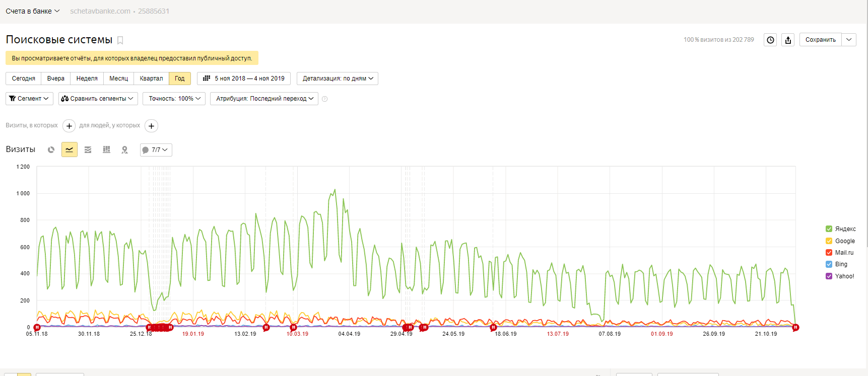
Task: Open the Сравнить сегменты menu
Action: [x=97, y=99]
